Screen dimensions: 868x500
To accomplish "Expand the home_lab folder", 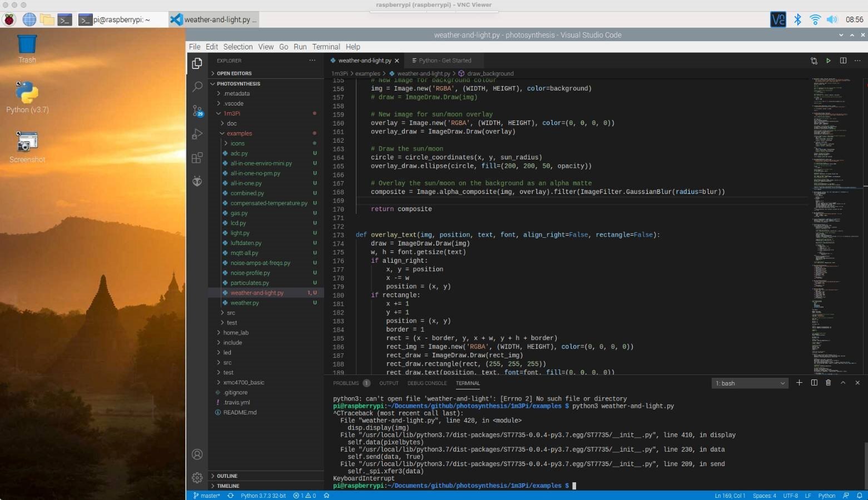I will (x=236, y=333).
